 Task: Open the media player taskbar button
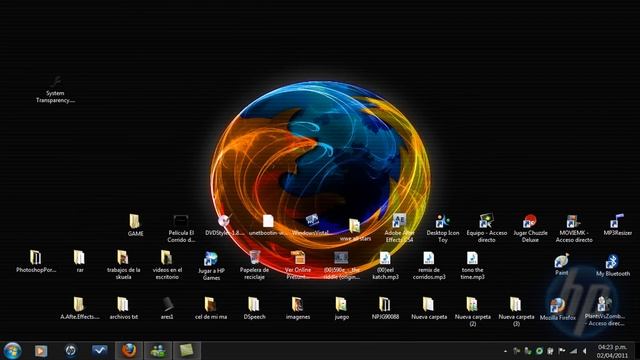(41, 351)
